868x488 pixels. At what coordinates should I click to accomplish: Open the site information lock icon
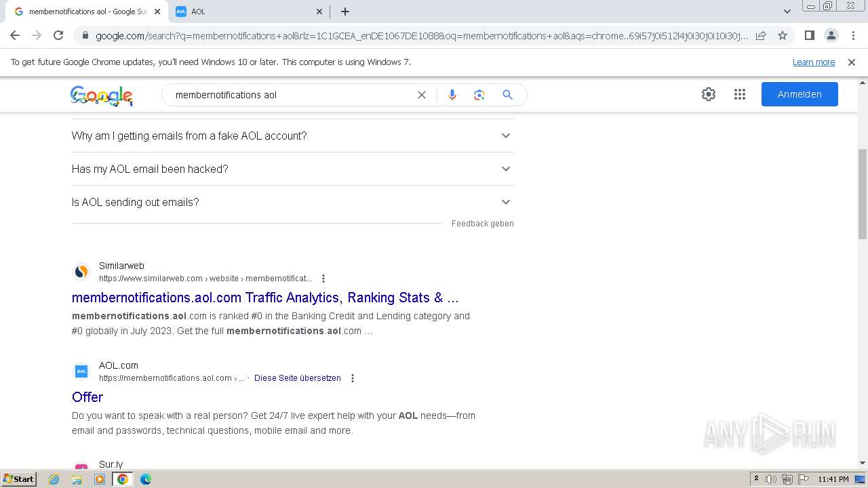(85, 35)
